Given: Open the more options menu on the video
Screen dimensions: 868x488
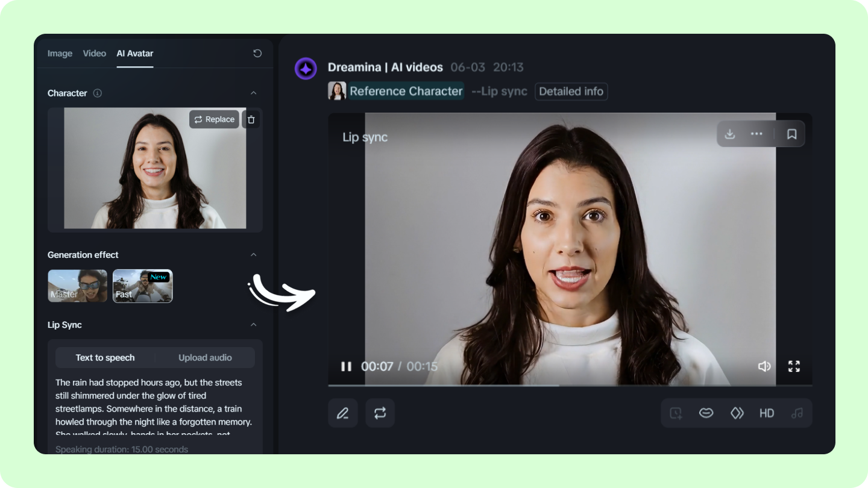Looking at the screenshot, I should pos(756,134).
